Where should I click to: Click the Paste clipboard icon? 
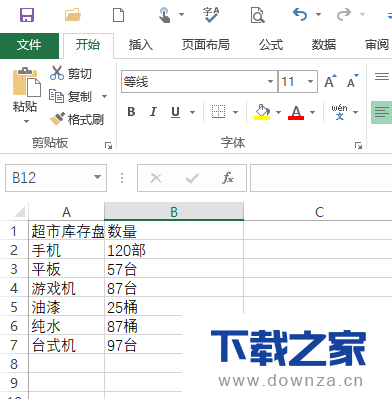point(26,82)
